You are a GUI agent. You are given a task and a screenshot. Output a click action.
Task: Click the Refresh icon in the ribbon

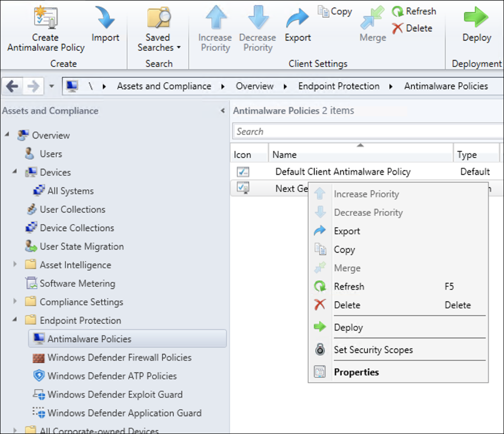(x=398, y=12)
